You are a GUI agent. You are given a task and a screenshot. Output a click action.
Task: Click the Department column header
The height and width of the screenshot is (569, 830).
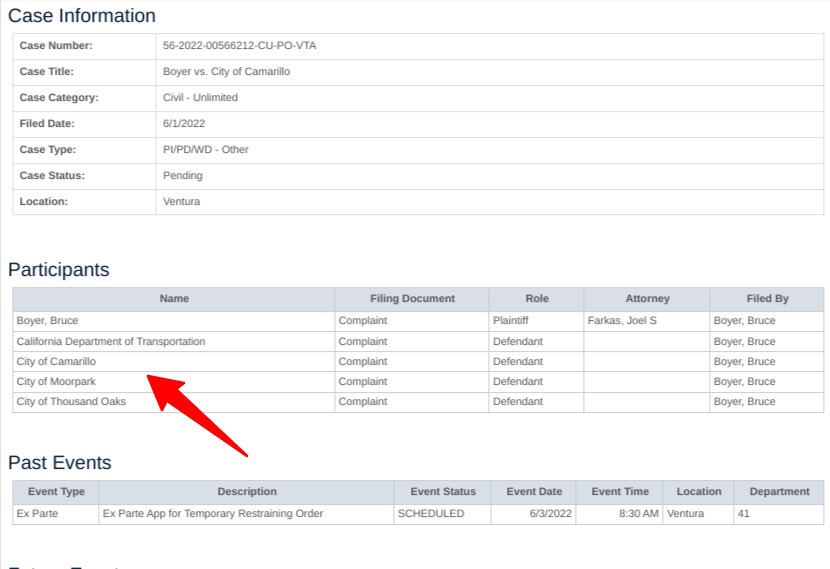coord(779,491)
